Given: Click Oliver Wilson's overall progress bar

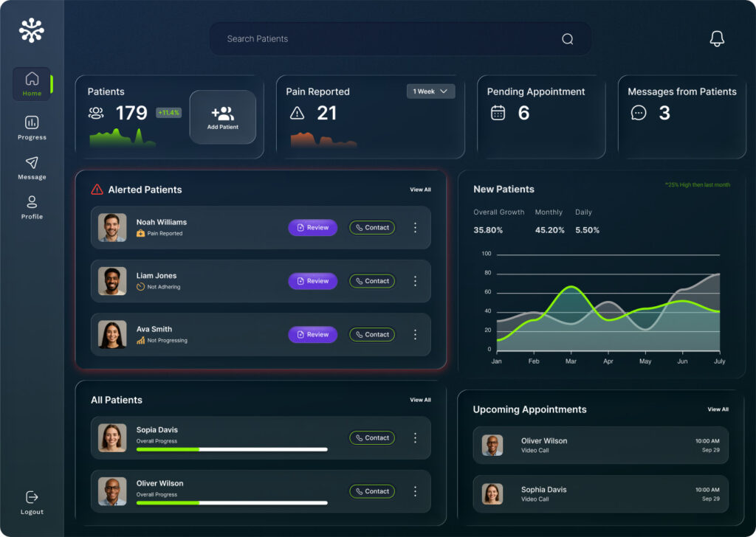Looking at the screenshot, I should click(232, 502).
